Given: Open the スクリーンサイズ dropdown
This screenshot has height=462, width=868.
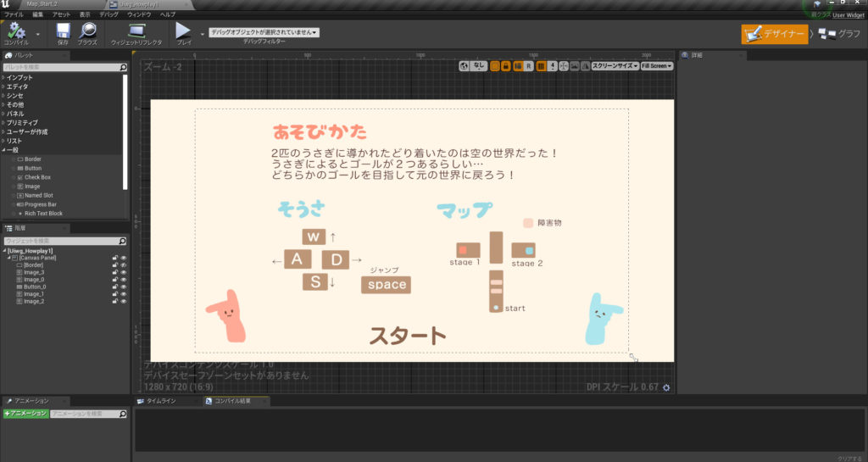Looking at the screenshot, I should point(615,65).
